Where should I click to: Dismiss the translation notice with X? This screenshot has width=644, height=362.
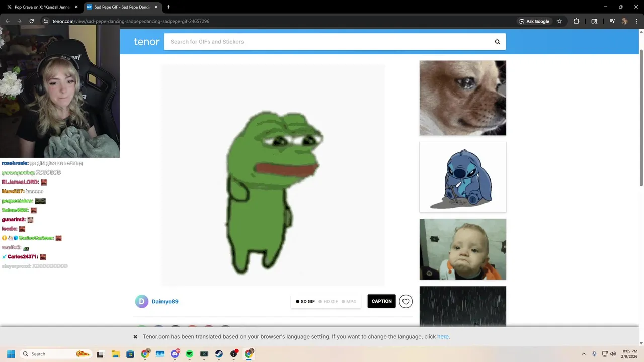click(135, 337)
